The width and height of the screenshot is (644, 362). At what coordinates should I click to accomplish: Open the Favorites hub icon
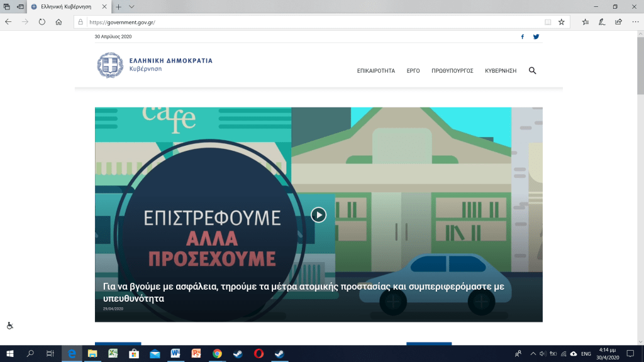586,21
